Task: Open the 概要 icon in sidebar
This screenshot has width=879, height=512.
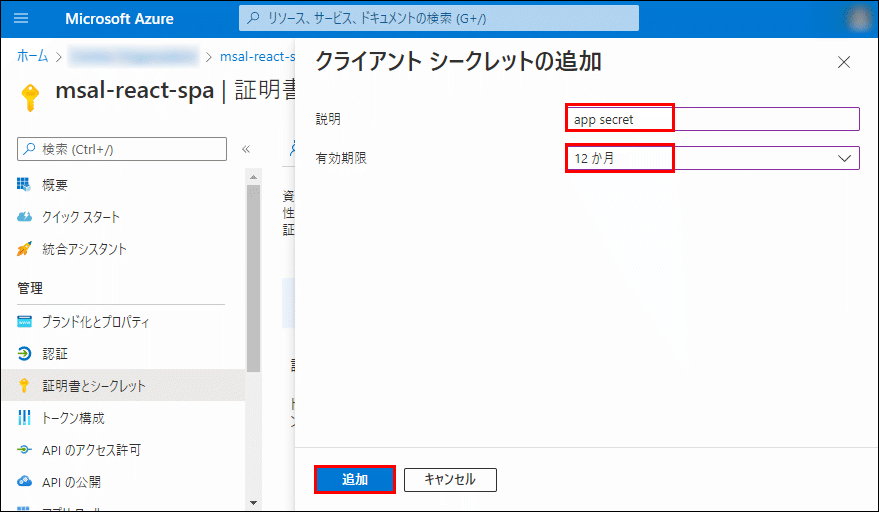Action: coord(24,184)
